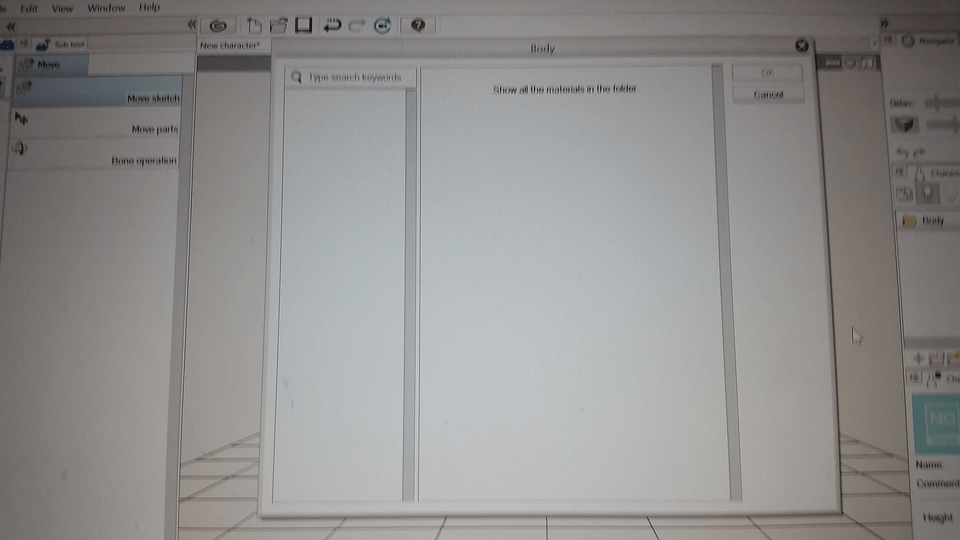Close the Body dialog with X button
The height and width of the screenshot is (540, 960).
[802, 45]
